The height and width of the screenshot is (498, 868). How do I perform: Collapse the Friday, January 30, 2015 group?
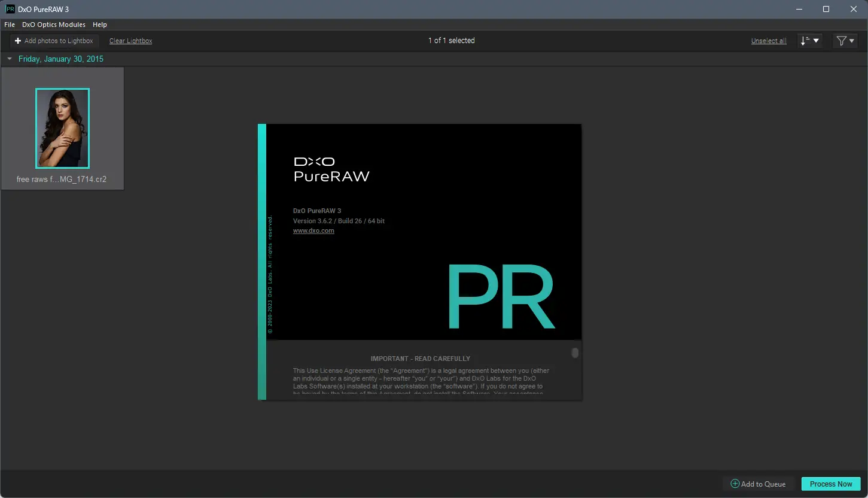9,59
